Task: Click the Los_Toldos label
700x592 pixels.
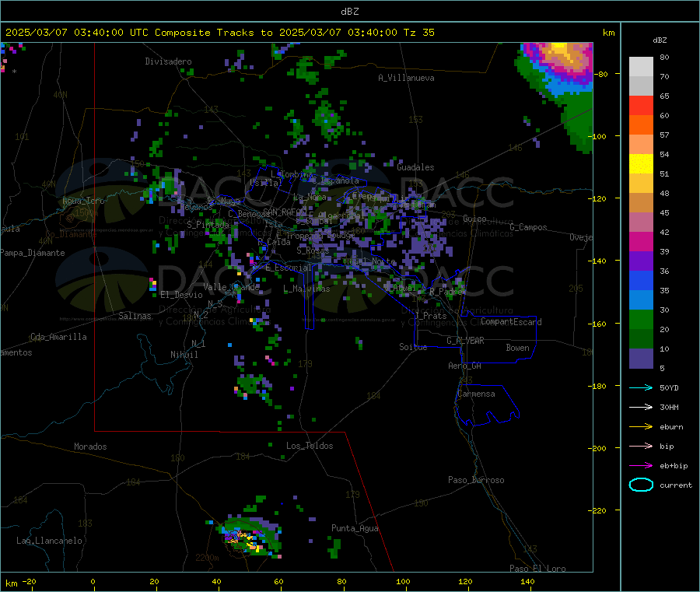Action: pos(310,446)
